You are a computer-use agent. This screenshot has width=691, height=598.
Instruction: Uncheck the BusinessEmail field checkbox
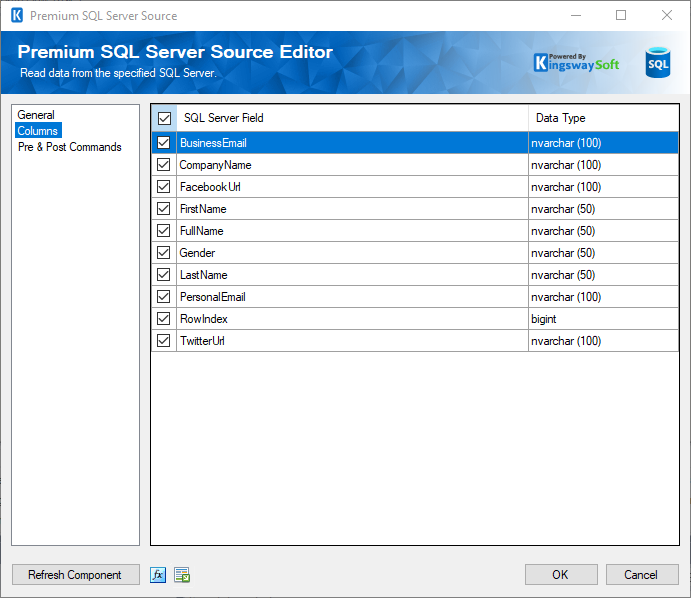click(163, 142)
